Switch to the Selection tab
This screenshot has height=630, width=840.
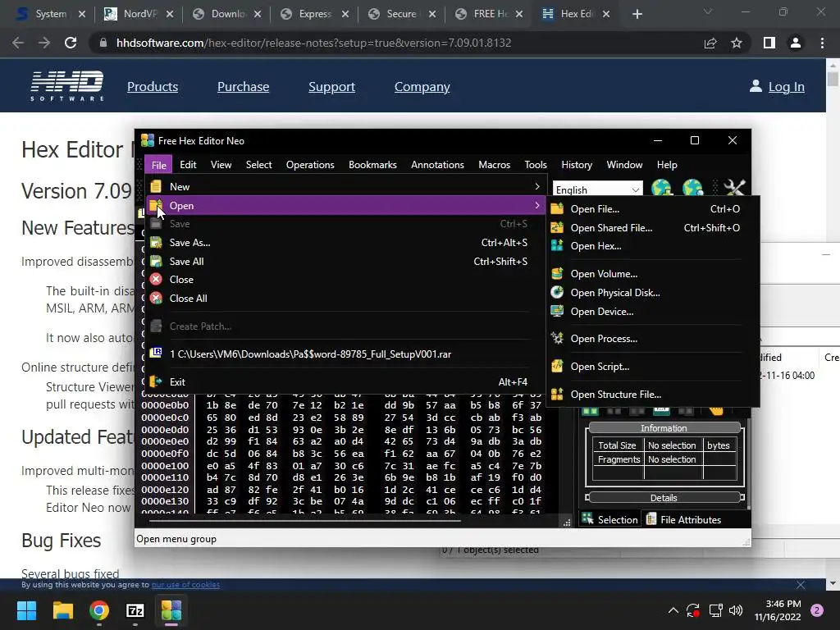point(610,519)
